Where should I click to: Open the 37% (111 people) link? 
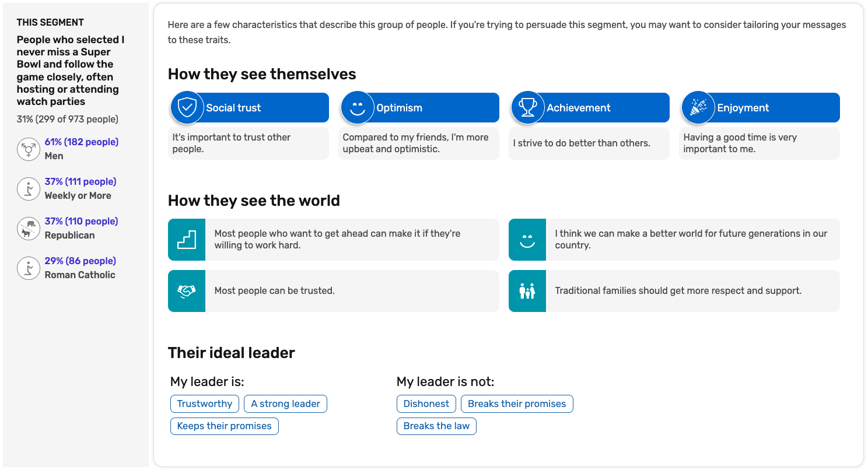80,181
